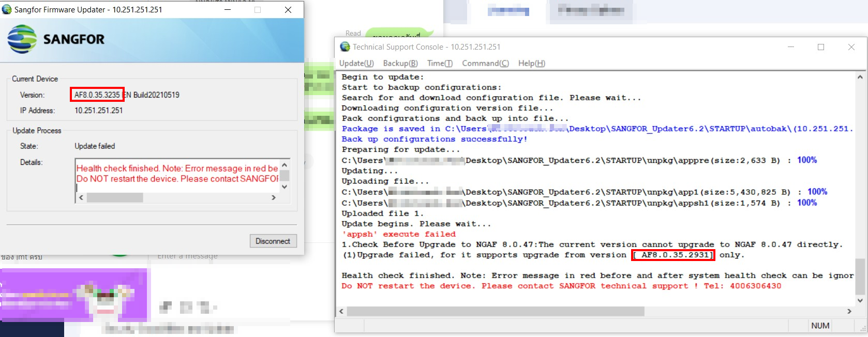Click 'Pack configurations and back up into file...' line
The height and width of the screenshot is (337, 868).
455,118
